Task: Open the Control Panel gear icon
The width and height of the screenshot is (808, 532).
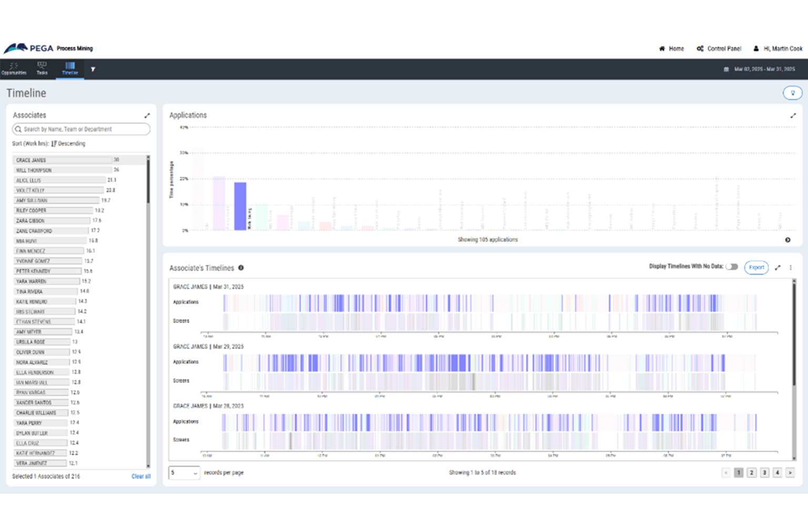Action: click(x=700, y=48)
